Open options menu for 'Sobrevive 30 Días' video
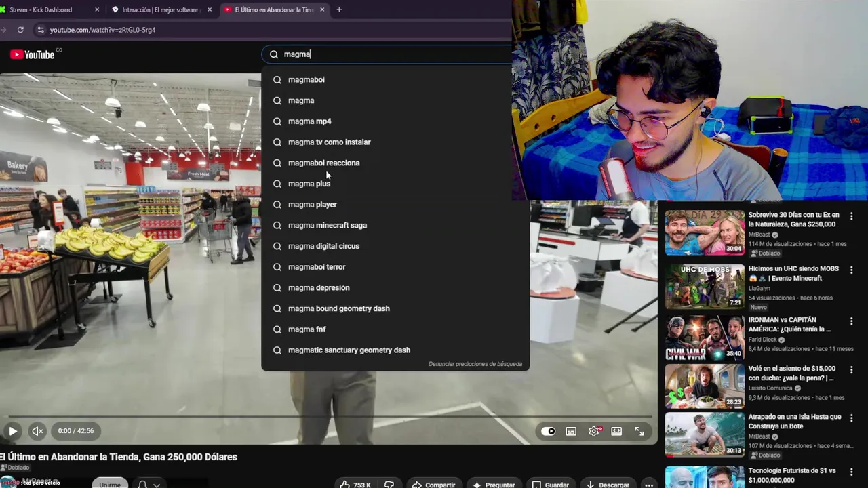 pyautogui.click(x=852, y=216)
